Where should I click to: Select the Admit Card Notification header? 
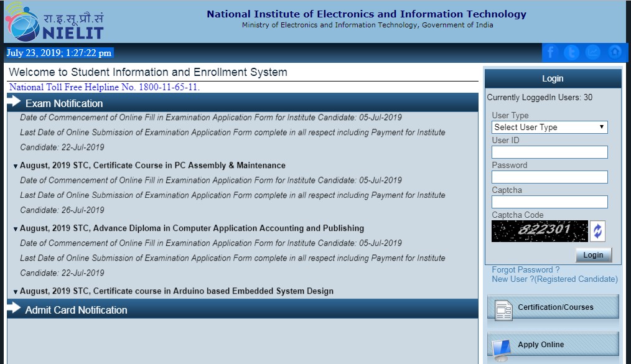[242, 310]
